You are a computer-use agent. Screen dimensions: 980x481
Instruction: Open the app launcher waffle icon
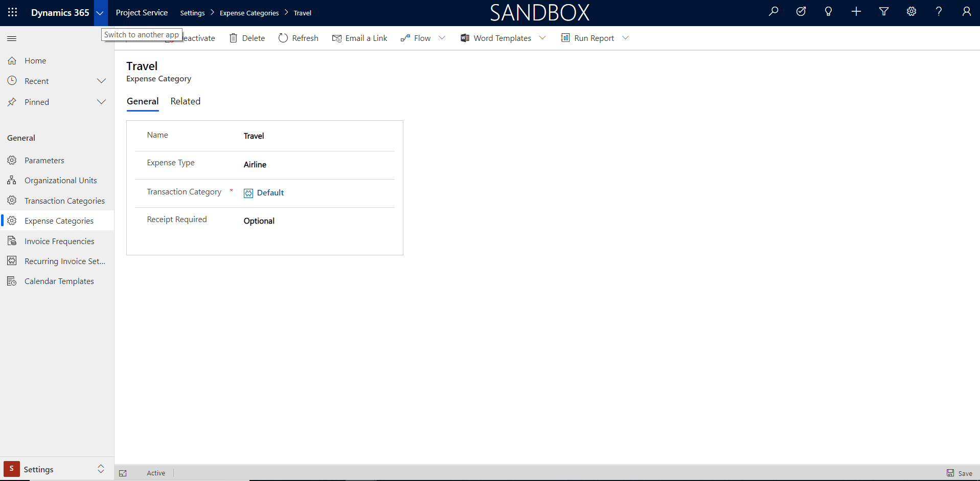click(13, 12)
